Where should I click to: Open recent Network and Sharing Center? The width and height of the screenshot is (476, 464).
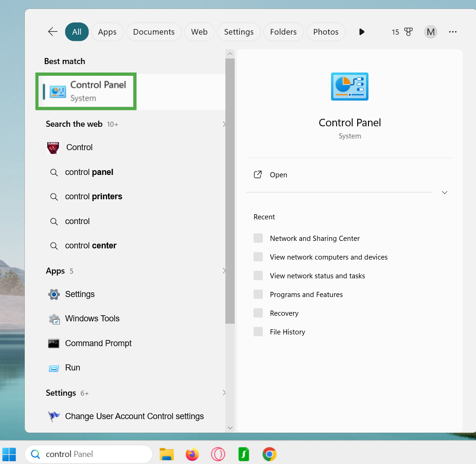(315, 239)
